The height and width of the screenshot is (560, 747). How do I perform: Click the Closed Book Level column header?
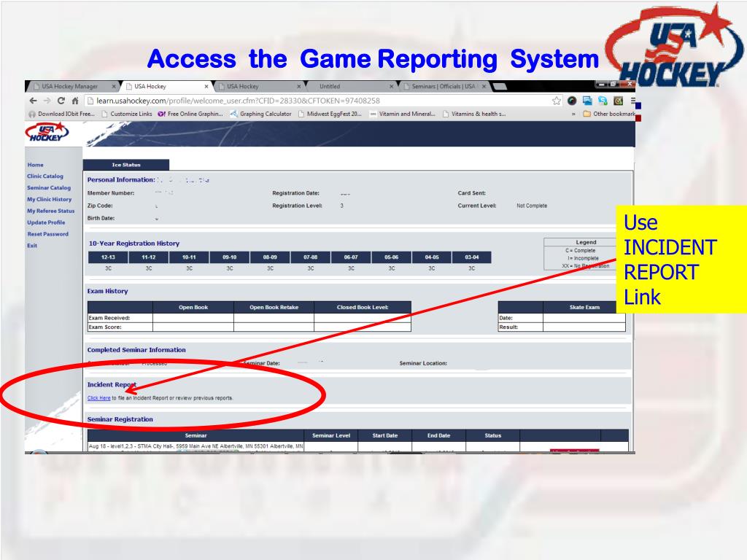pos(363,307)
